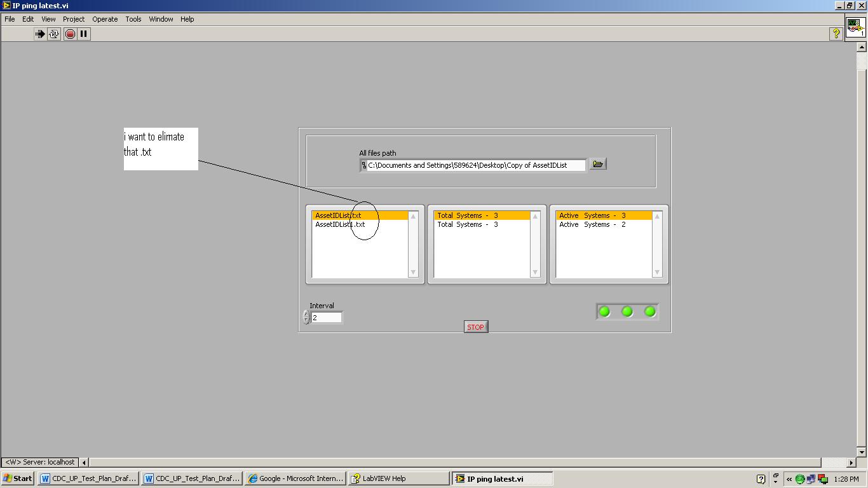The width and height of the screenshot is (868, 488).
Task: Switch to LabVIEW Help taskbar item
Action: coord(399,478)
